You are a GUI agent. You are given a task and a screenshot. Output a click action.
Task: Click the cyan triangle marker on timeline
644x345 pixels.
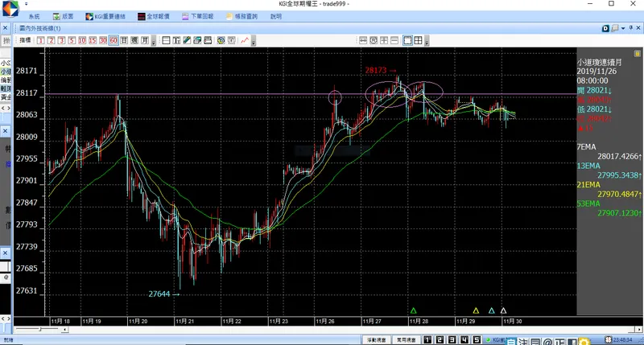pyautogui.click(x=491, y=310)
